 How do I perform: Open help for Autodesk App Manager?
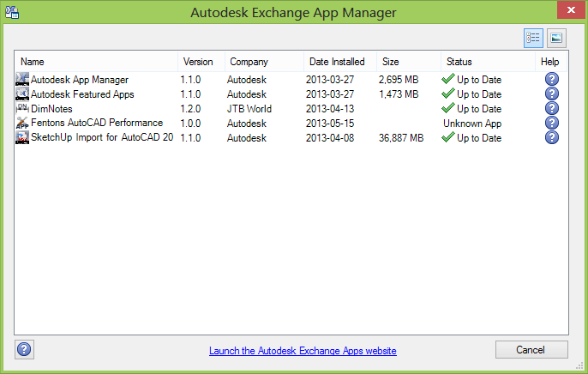click(552, 79)
